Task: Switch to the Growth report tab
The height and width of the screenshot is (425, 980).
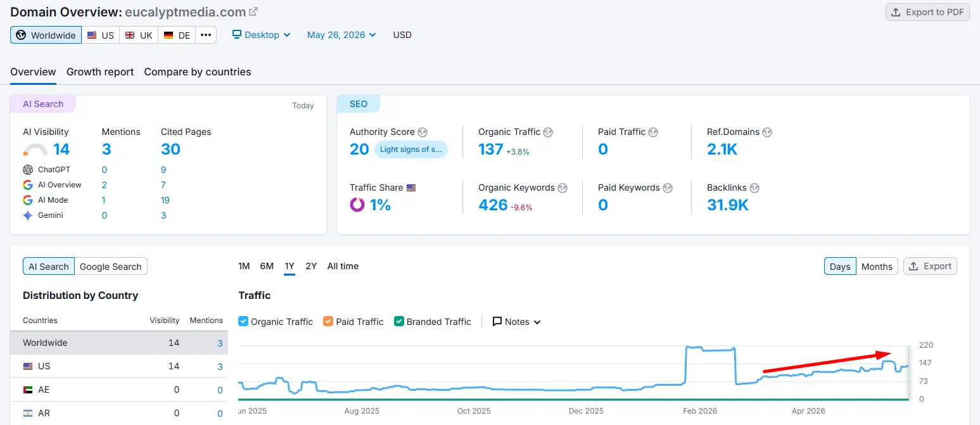Action: (x=100, y=72)
